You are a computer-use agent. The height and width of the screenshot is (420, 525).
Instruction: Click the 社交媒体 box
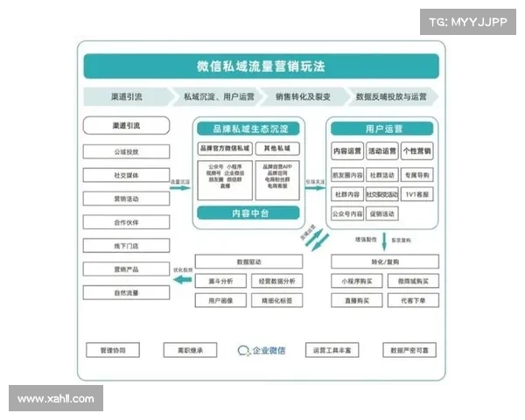(126, 175)
